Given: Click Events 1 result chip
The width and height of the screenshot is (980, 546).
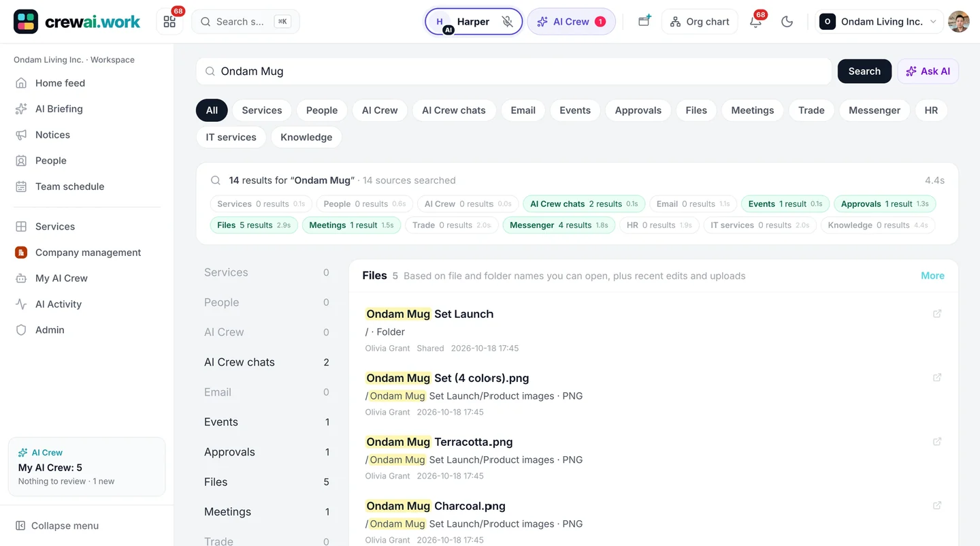Looking at the screenshot, I should click(x=785, y=204).
